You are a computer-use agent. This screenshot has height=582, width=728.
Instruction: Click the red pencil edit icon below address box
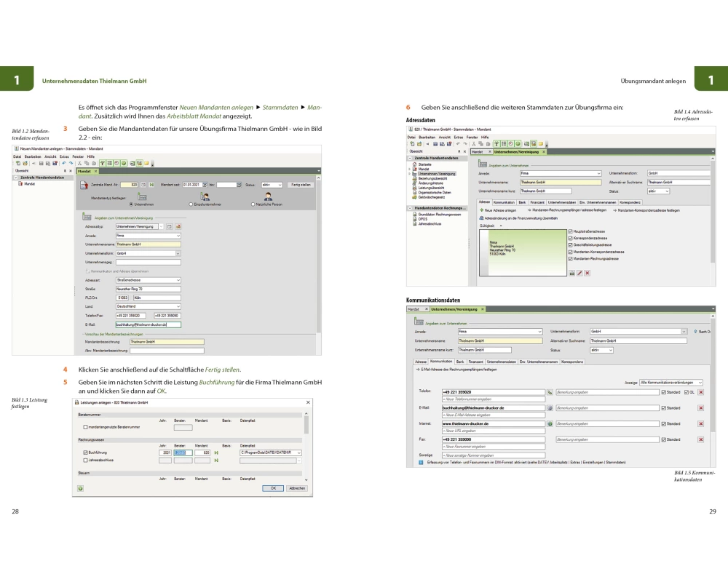pos(579,273)
